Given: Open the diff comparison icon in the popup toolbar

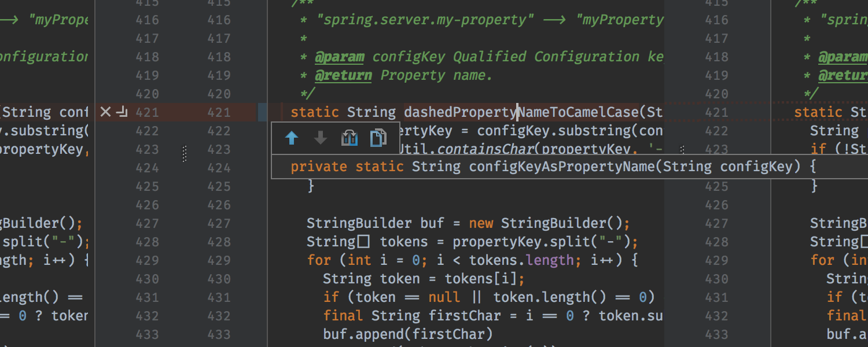Looking at the screenshot, I should (349, 138).
